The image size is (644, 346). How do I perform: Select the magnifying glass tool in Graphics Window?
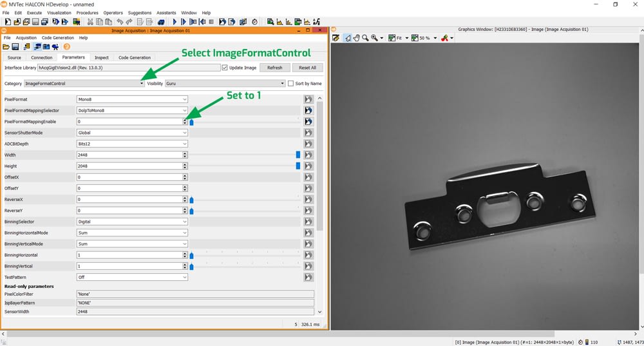[x=365, y=38]
